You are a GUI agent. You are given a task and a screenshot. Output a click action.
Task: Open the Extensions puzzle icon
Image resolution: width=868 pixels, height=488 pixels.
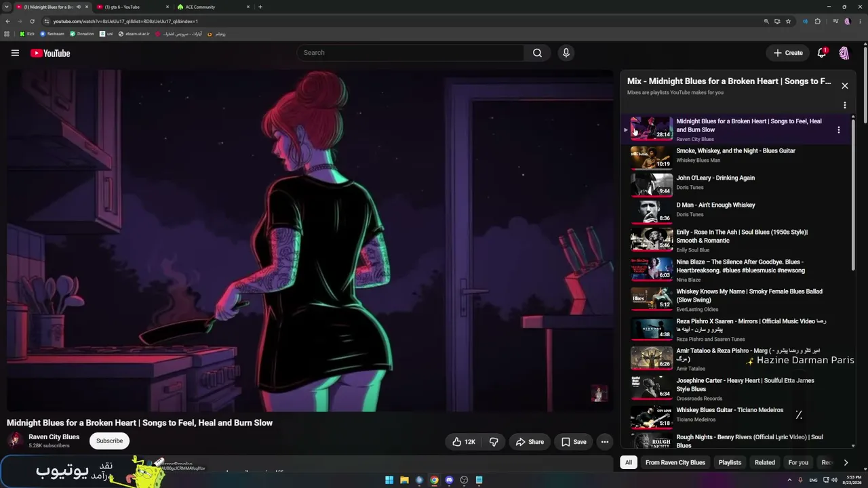click(817, 21)
